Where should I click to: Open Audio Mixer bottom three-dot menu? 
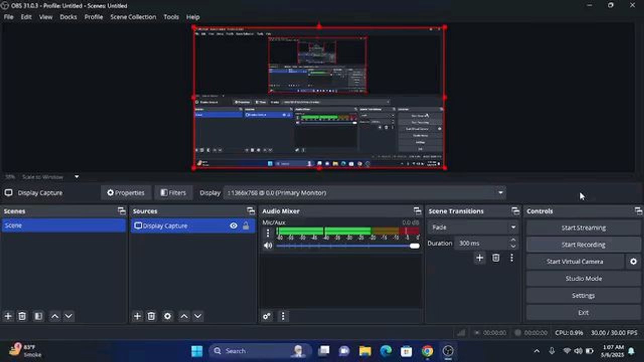pyautogui.click(x=283, y=316)
